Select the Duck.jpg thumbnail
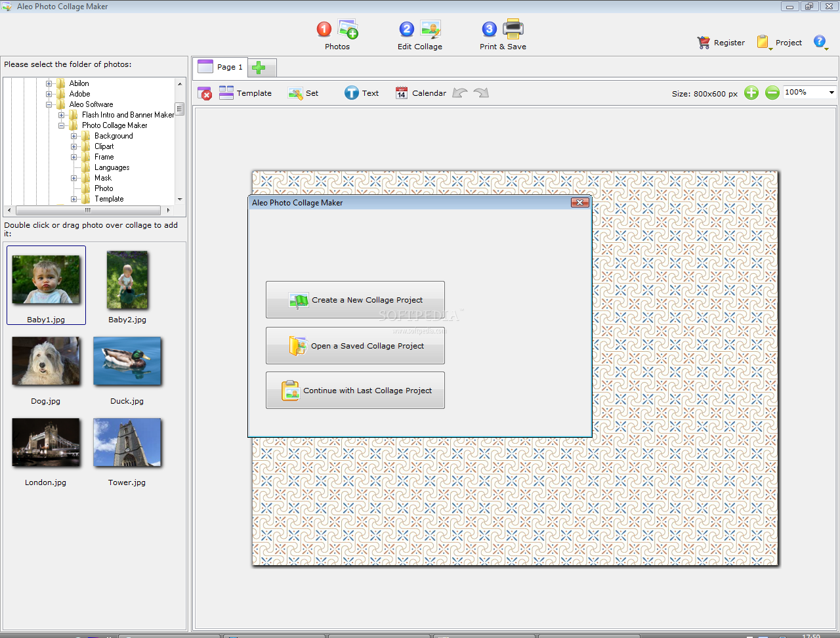The width and height of the screenshot is (840, 638). pyautogui.click(x=127, y=366)
